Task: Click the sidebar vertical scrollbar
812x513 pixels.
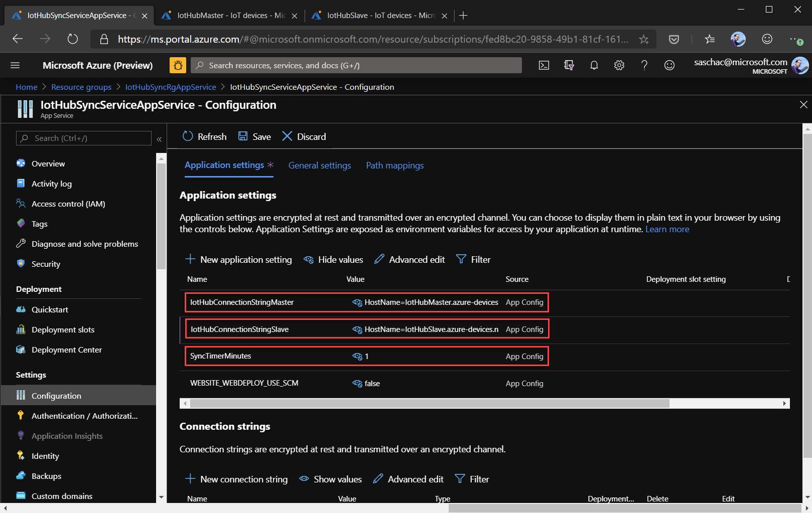Action: [x=161, y=217]
